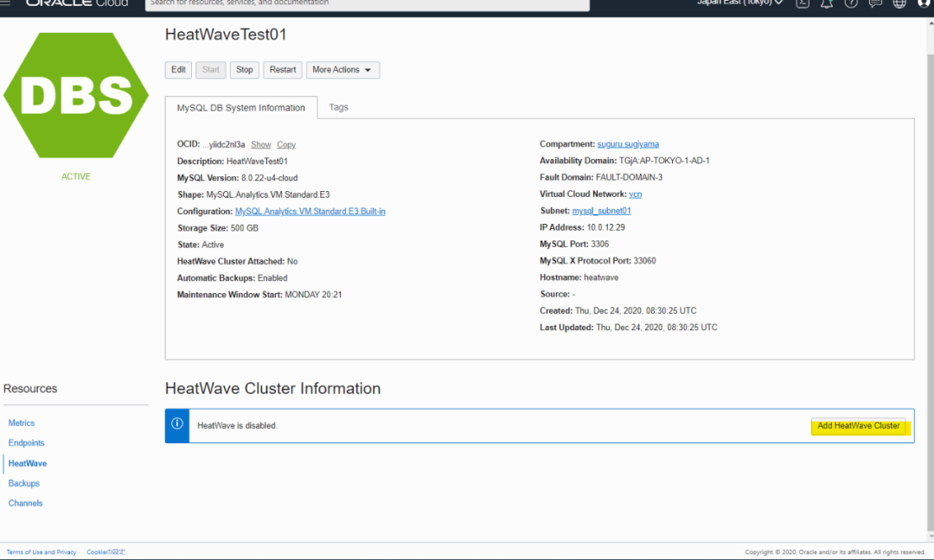Click the ACTIVE status label
The height and width of the screenshot is (560, 934).
tap(75, 177)
